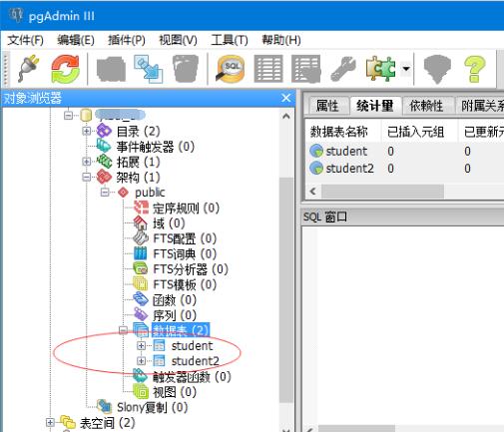Expand the student table node

141,346
